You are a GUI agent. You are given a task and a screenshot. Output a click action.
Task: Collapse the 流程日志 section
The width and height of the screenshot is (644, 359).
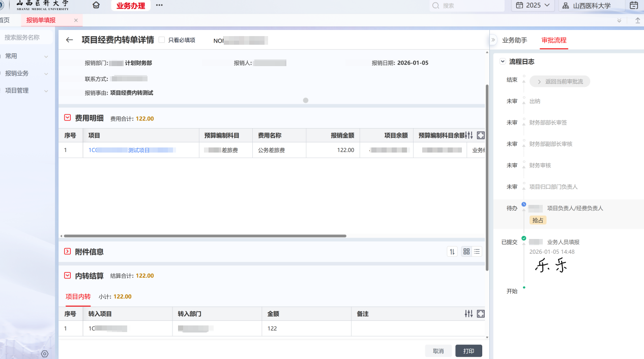[503, 62]
